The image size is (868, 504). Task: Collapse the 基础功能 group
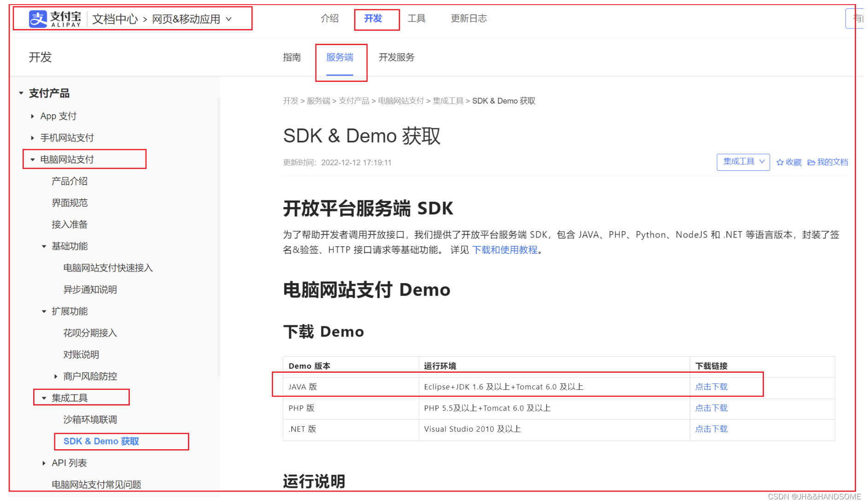coord(44,246)
